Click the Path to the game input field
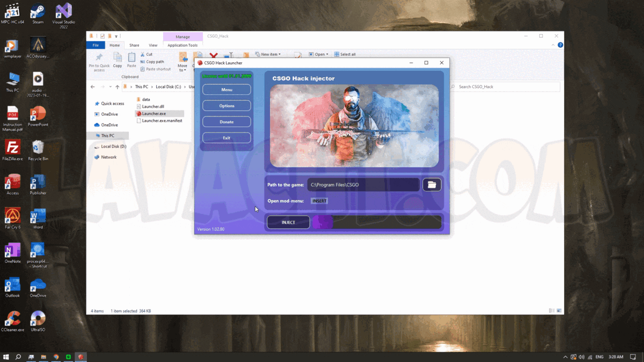 tap(363, 184)
